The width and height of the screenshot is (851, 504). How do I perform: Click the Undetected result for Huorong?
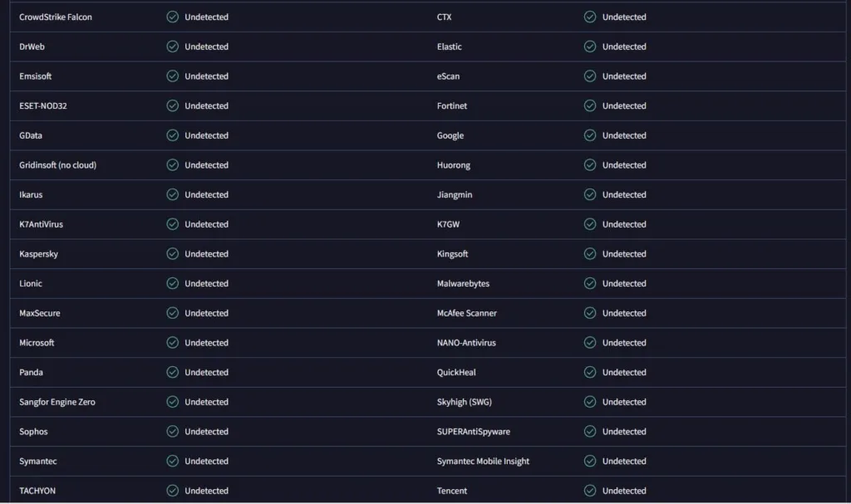623,165
